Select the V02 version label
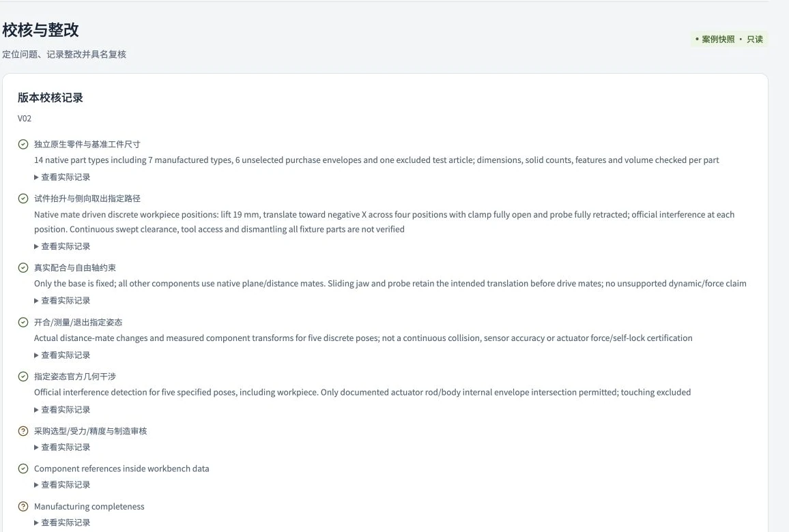Image resolution: width=789 pixels, height=532 pixels. coord(25,119)
